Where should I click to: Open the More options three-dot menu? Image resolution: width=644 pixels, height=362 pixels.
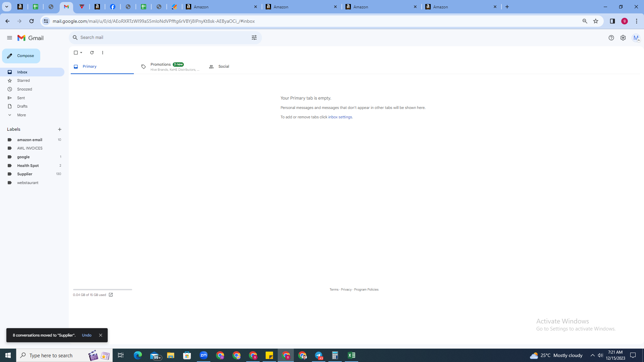point(103,53)
